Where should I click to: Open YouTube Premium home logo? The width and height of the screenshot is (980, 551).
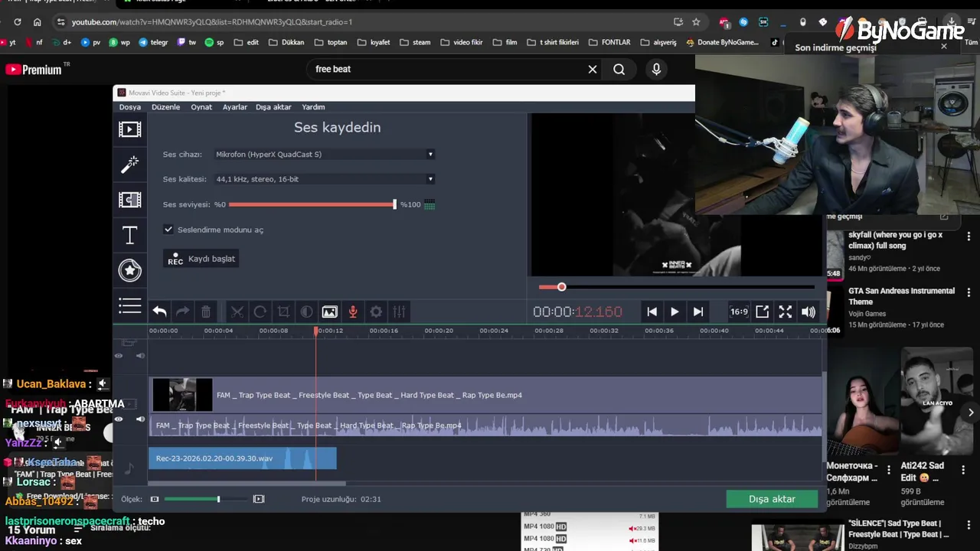pos(34,70)
